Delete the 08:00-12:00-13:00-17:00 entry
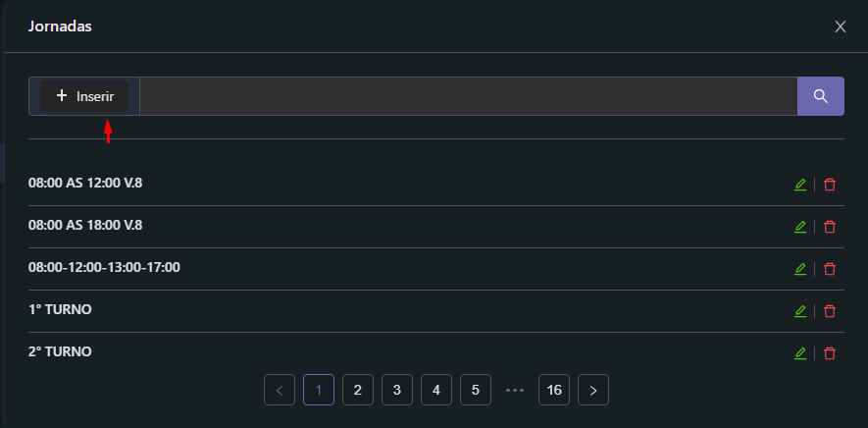This screenshot has width=868, height=428. (x=830, y=269)
